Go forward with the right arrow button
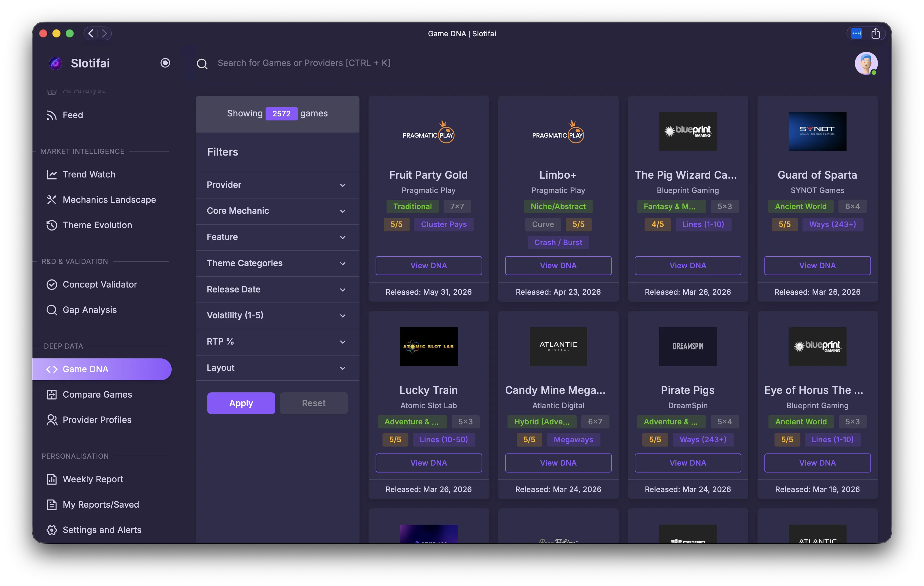924x586 pixels. (104, 33)
